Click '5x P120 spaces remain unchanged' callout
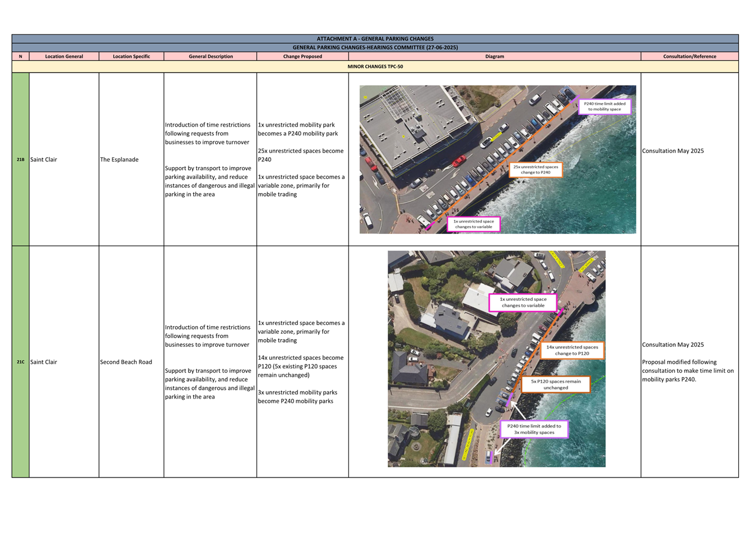This screenshot has width=756, height=534. [x=556, y=384]
